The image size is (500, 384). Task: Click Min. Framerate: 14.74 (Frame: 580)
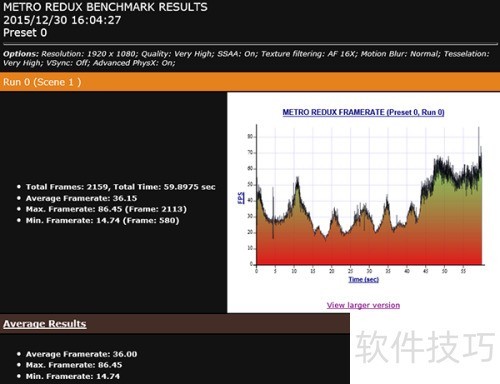(102, 220)
